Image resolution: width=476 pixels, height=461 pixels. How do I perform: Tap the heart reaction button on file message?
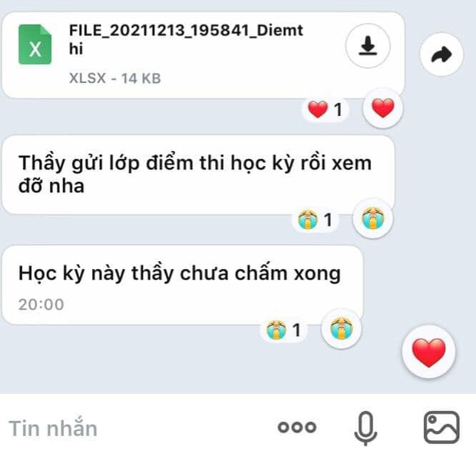pyautogui.click(x=383, y=108)
